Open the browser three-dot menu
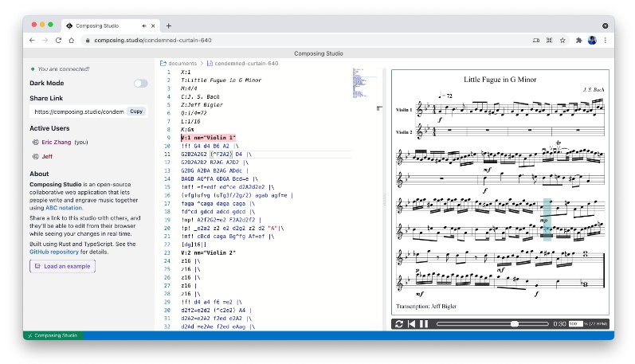The image size is (635, 364). click(x=605, y=40)
